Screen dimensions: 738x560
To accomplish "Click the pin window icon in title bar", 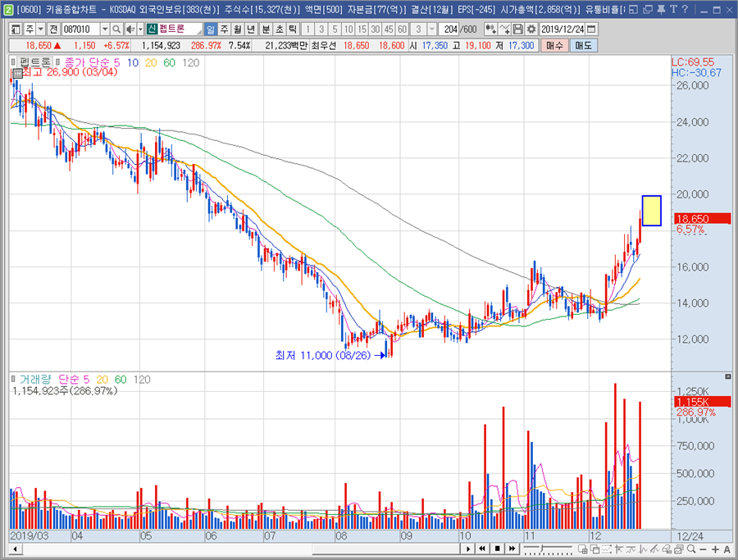I will [661, 9].
